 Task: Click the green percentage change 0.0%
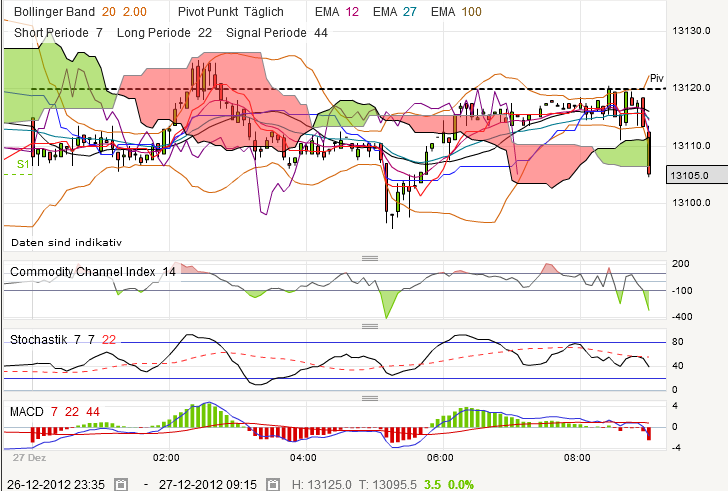[461, 485]
